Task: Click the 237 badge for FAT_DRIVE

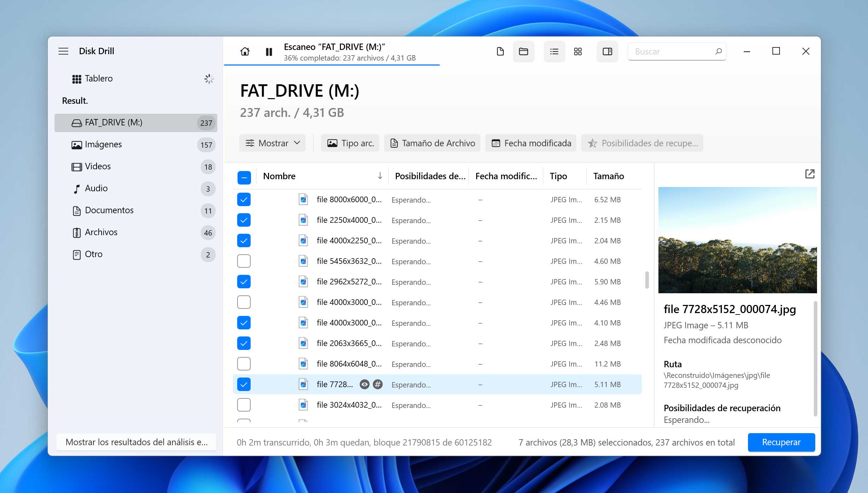Action: click(206, 123)
